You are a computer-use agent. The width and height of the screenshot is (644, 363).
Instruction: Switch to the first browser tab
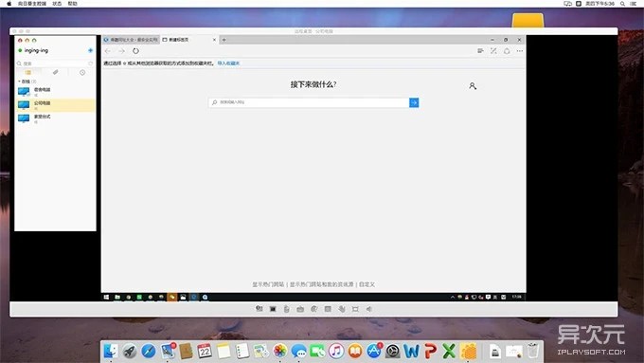[x=131, y=40]
